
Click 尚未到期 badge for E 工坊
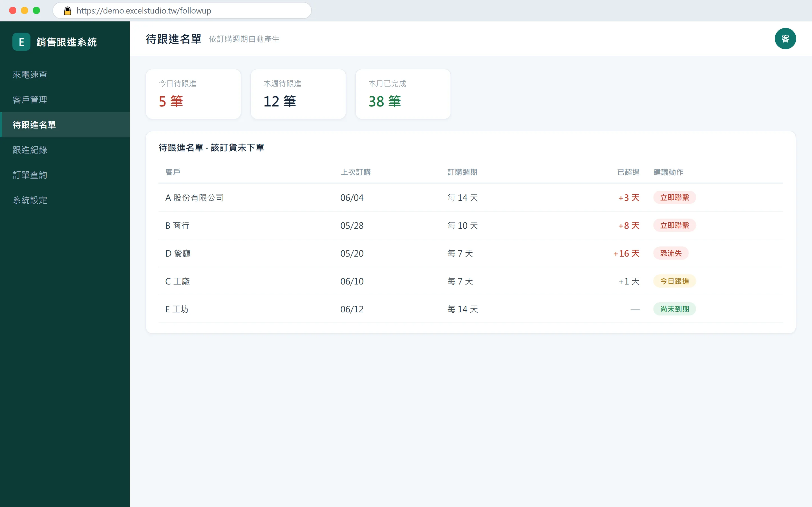tap(674, 309)
